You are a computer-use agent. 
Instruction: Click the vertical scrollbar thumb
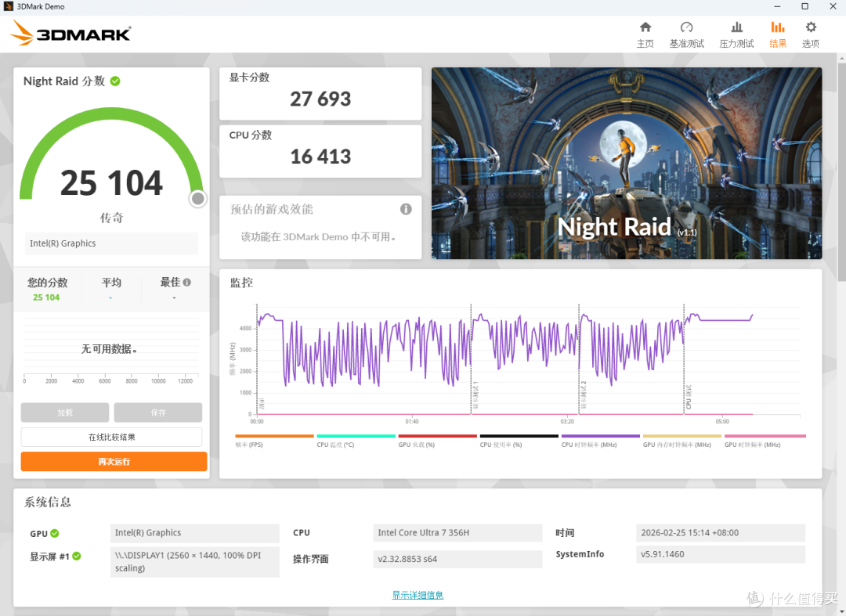point(841,171)
